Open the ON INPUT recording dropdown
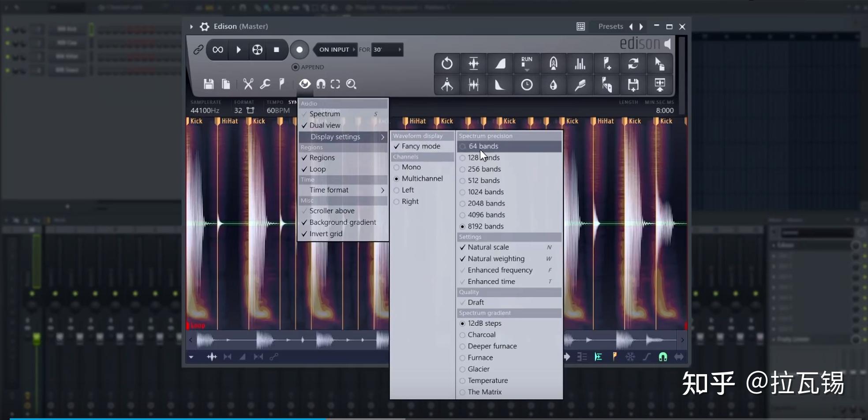Image resolution: width=868 pixels, height=420 pixels. point(336,50)
